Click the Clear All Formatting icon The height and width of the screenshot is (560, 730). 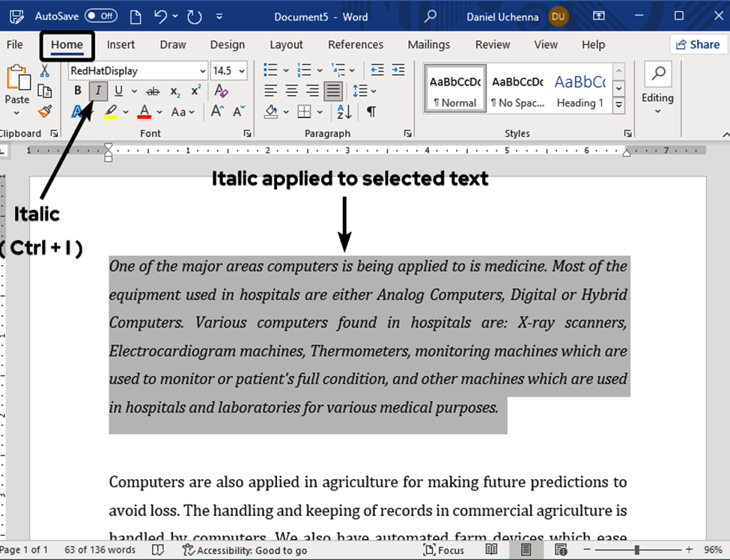(x=221, y=91)
